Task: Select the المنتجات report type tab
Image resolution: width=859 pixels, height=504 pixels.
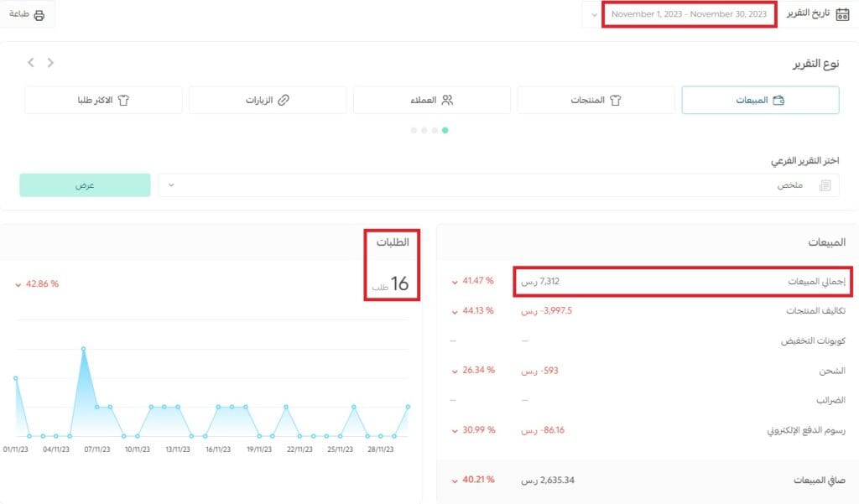Action: tap(596, 100)
